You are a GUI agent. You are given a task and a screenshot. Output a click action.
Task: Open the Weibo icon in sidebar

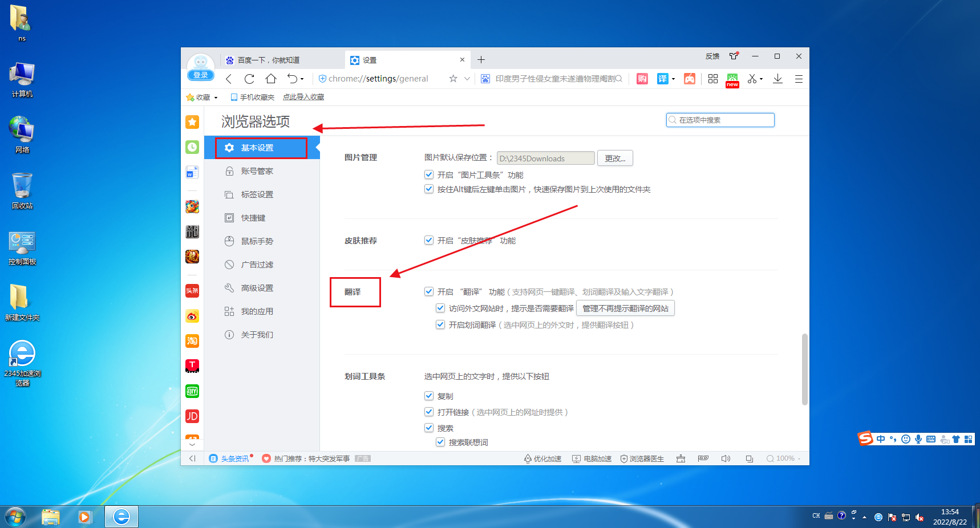point(192,316)
